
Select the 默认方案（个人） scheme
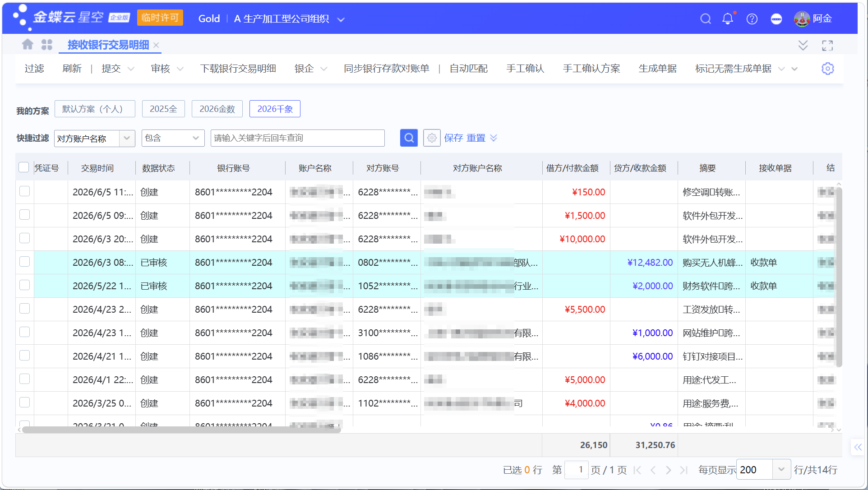point(95,109)
